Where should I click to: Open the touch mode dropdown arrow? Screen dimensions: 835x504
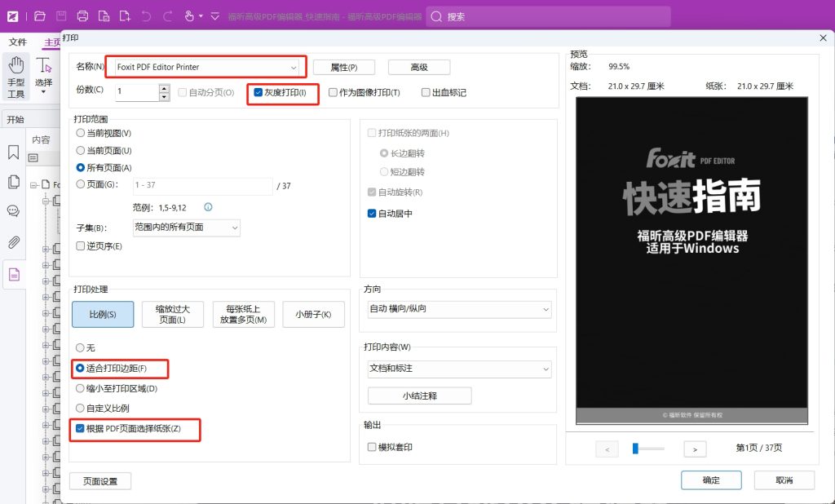201,16
